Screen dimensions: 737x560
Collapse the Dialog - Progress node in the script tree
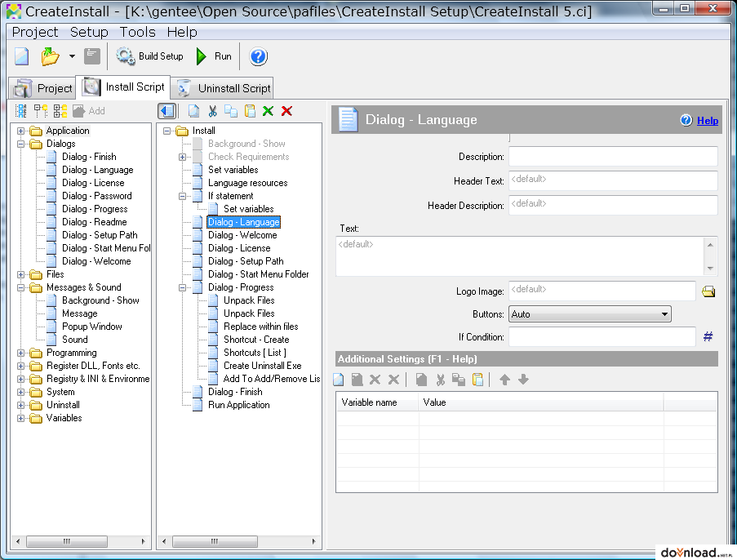[182, 287]
